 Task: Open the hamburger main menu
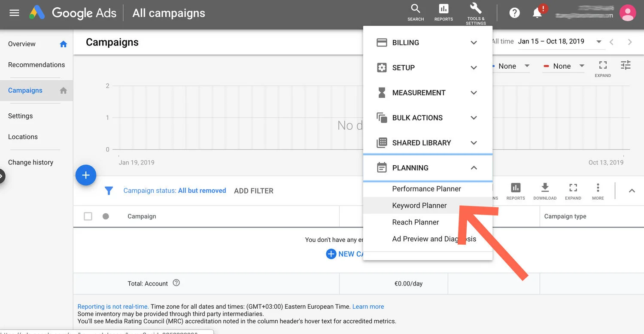pos(14,13)
